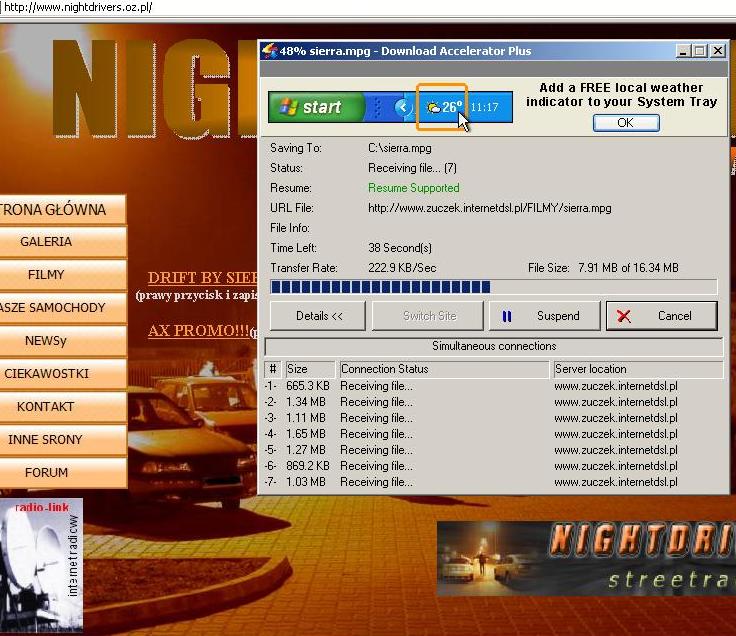736x636 pixels.
Task: Click the Suspend button
Action: pyautogui.click(x=544, y=316)
